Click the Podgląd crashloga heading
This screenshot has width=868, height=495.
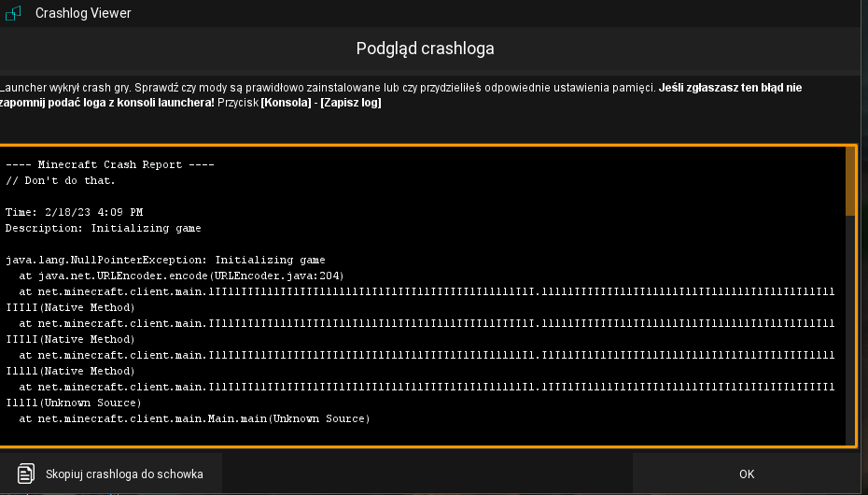[425, 48]
